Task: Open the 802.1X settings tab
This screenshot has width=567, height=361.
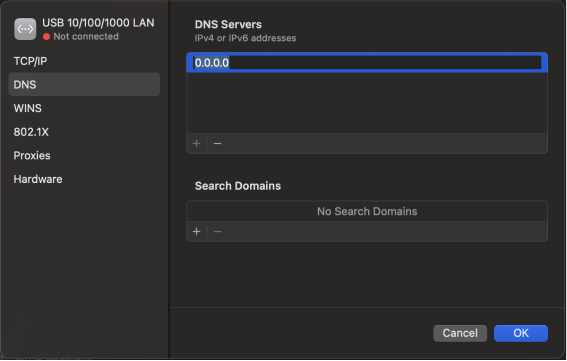Action: (84, 132)
